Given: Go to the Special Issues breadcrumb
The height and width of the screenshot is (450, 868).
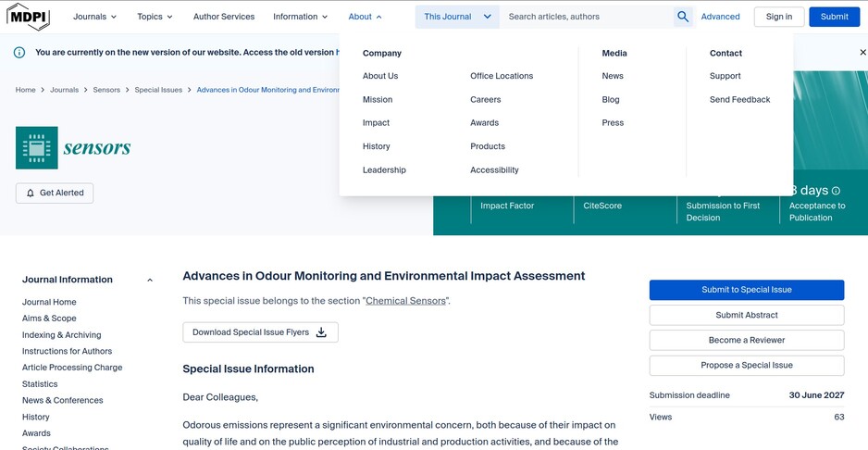Looking at the screenshot, I should 158,90.
